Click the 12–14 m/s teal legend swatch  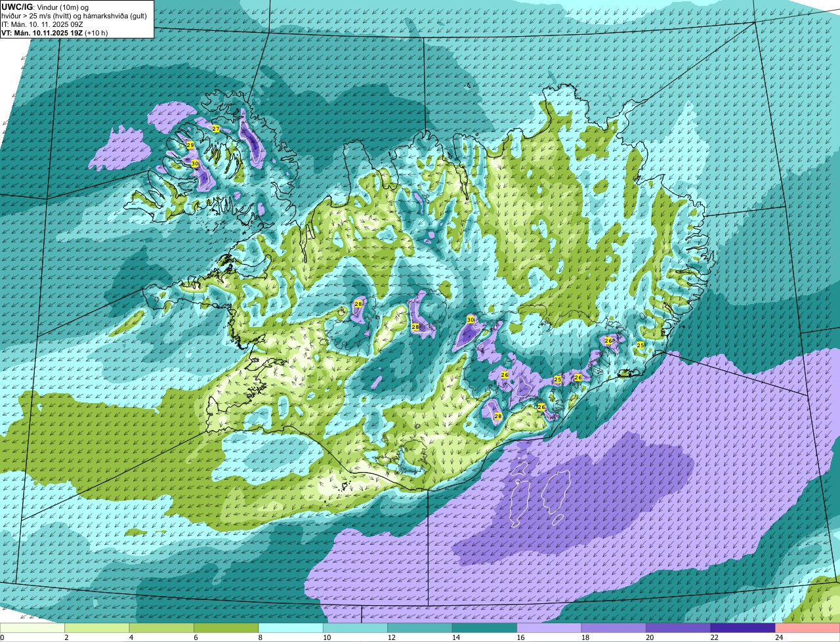[x=420, y=628]
